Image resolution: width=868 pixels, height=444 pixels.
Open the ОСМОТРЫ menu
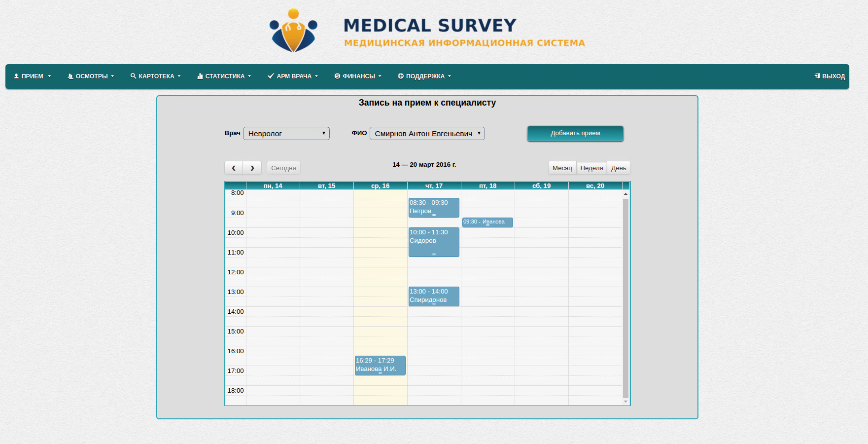(x=91, y=76)
